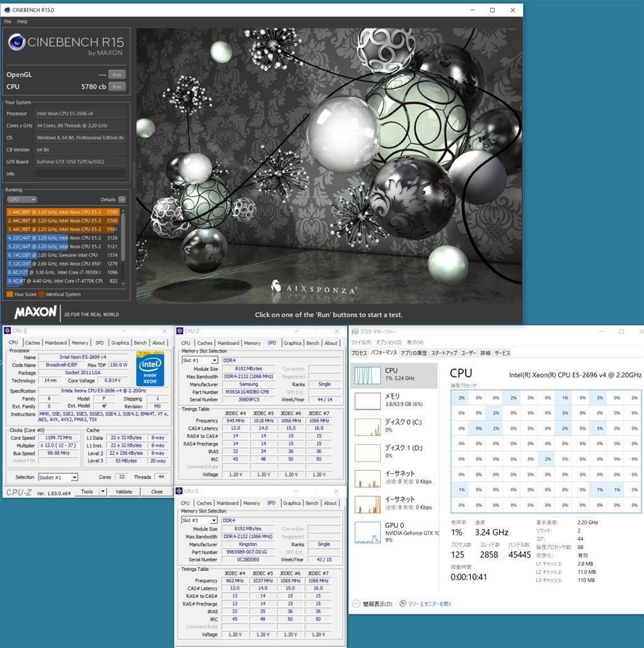Open the CPU dropdown in the Ranking panel
Viewport: 644px width, 648px height.
[22, 199]
